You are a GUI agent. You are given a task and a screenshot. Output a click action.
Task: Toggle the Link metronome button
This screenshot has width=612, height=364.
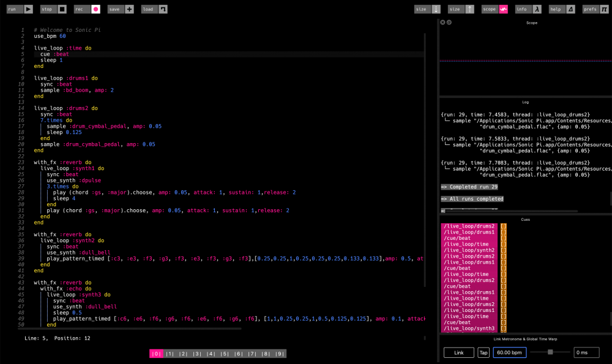[458, 352]
